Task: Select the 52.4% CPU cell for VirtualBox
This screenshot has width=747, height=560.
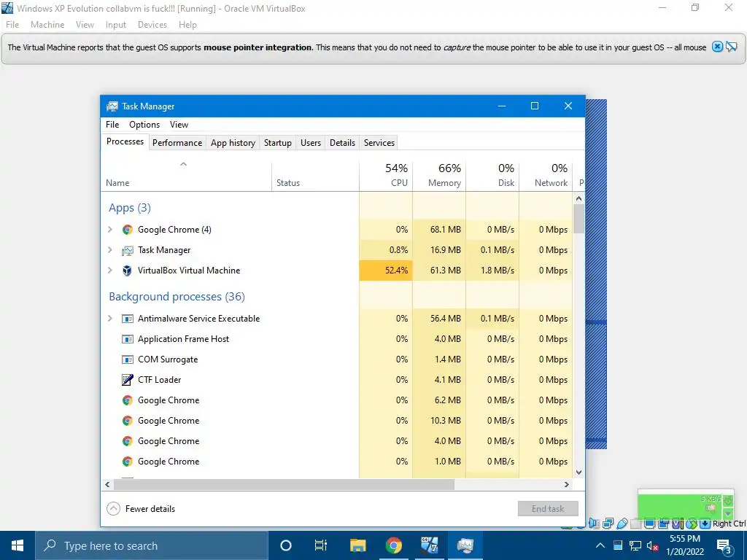Action: [x=386, y=271]
